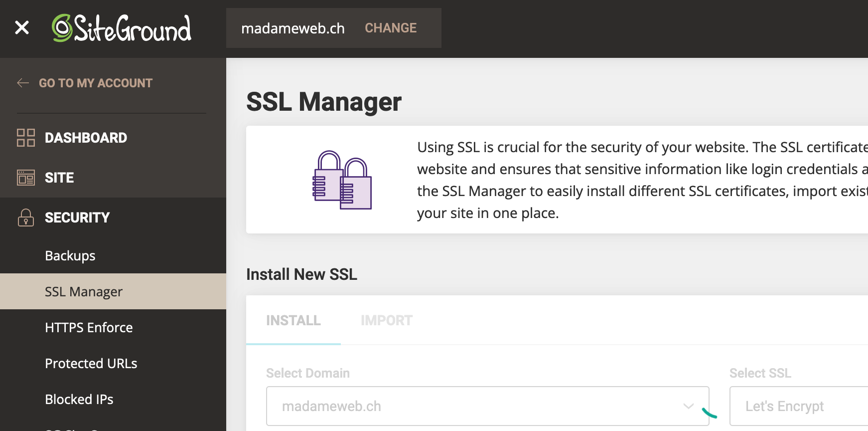Collapse the SECURITY menu section label
The image size is (868, 431).
point(77,217)
